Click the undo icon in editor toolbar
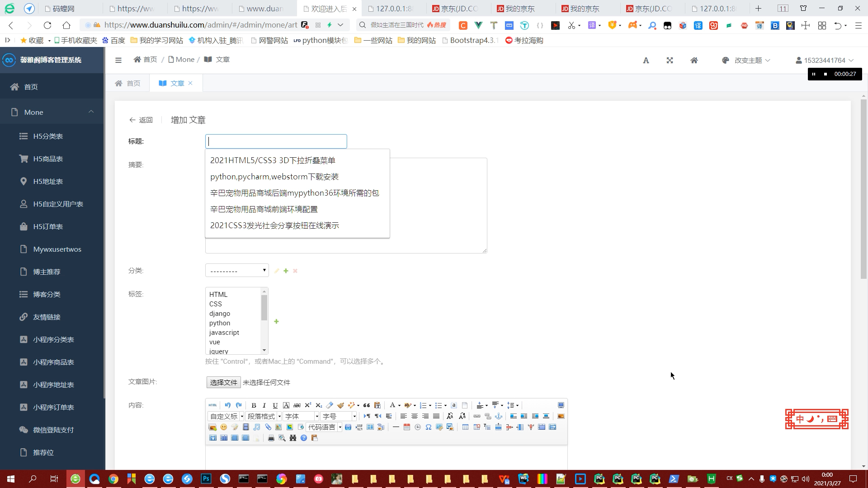 (x=227, y=405)
